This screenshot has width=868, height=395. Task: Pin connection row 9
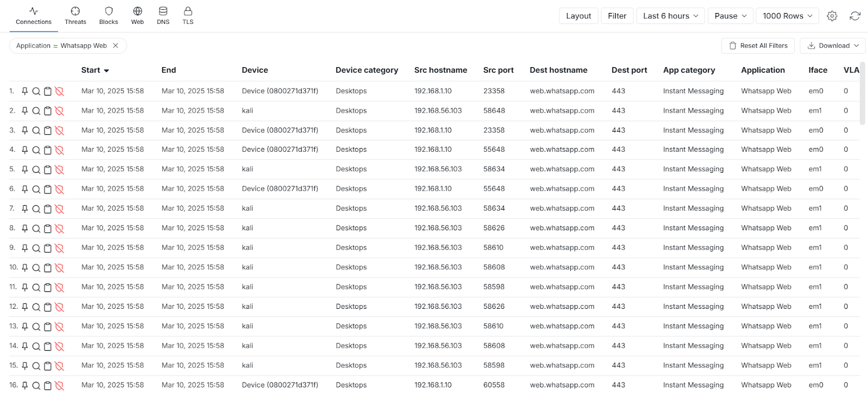[24, 248]
